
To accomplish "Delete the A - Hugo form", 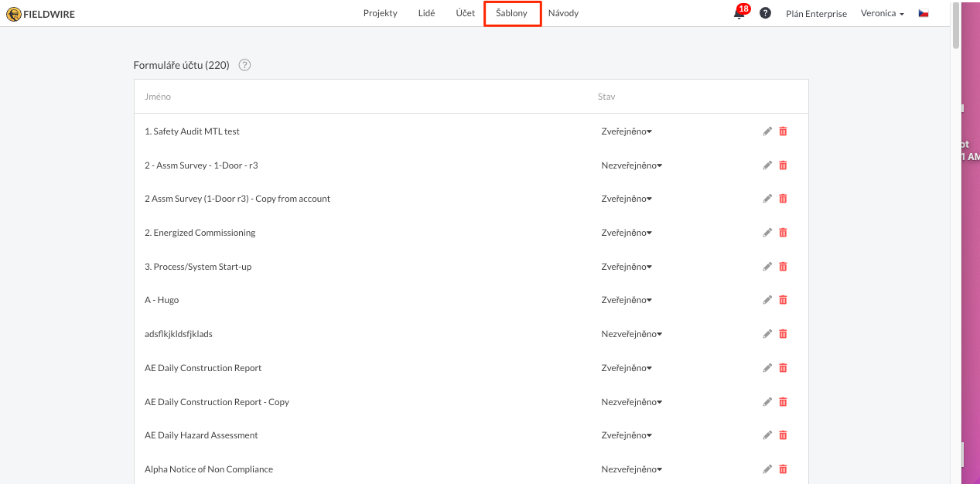I will click(783, 300).
